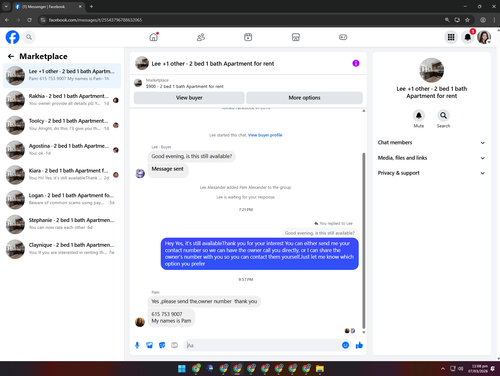
Task: Click the browser bookmark star icon
Action: click(x=467, y=20)
